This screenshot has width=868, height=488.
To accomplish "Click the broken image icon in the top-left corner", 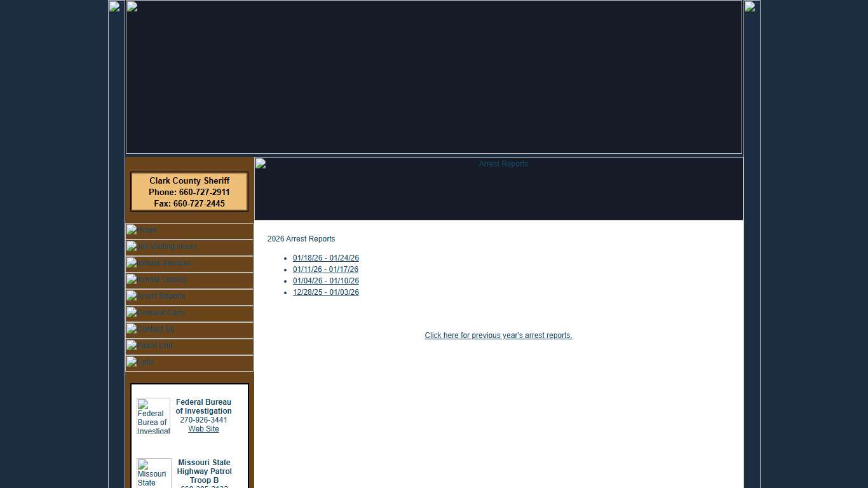I will (114, 7).
